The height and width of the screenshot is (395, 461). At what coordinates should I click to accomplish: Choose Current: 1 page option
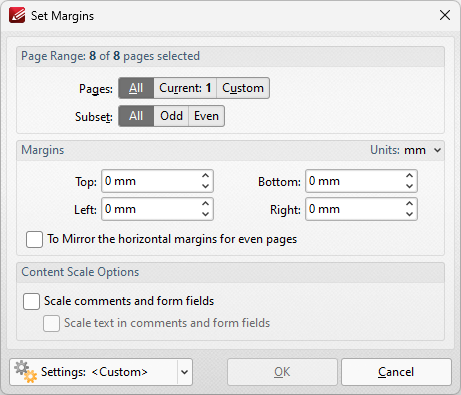pyautogui.click(x=185, y=88)
